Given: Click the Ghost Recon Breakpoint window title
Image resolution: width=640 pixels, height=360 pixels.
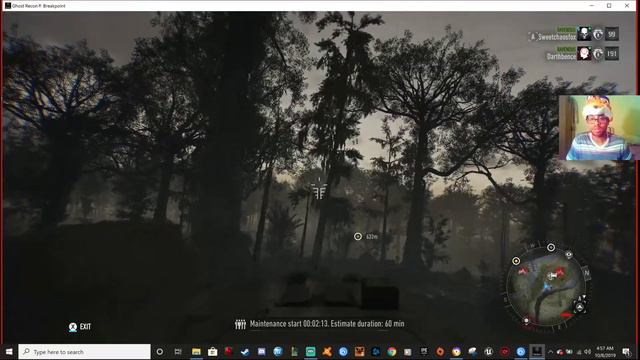Looking at the screenshot, I should tap(38, 6).
